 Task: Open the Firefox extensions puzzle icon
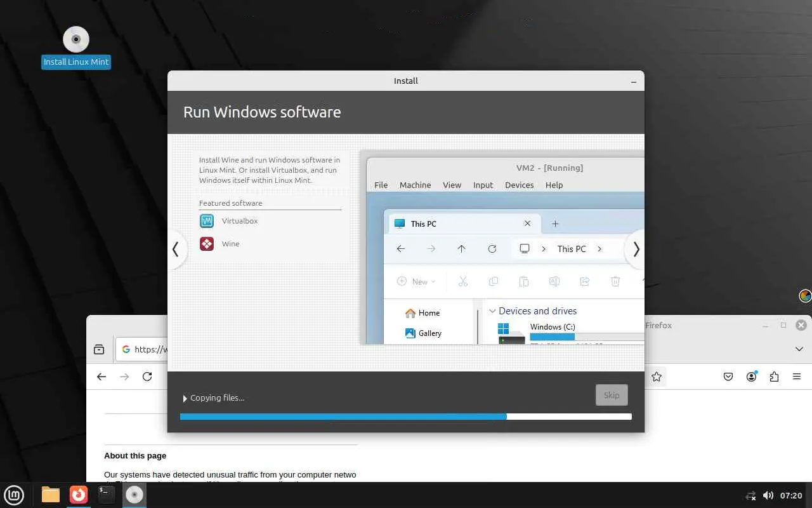(774, 377)
